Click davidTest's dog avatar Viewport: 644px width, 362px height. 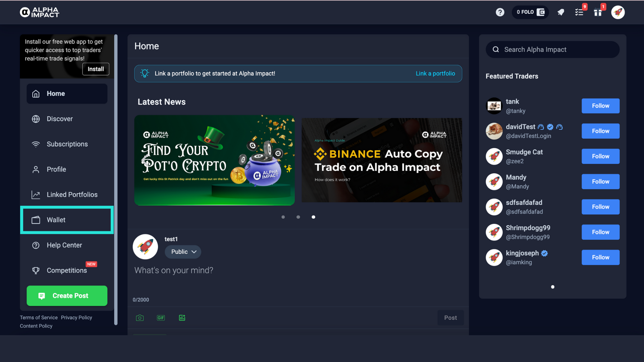(494, 131)
